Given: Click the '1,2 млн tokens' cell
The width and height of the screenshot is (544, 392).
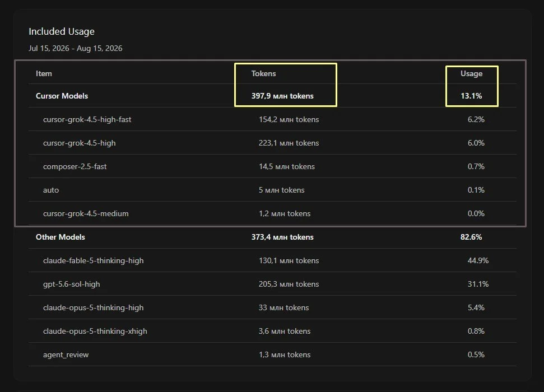Looking at the screenshot, I should (x=285, y=214).
